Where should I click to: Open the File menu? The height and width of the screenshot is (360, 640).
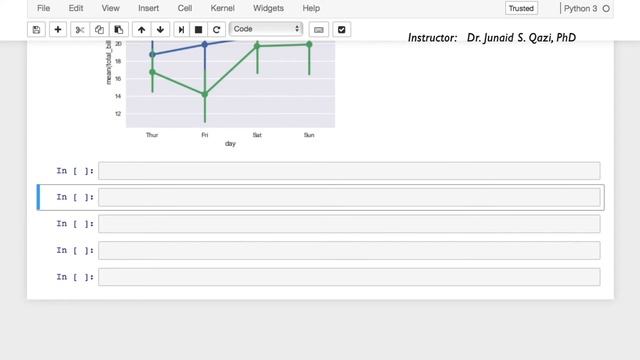[x=43, y=8]
